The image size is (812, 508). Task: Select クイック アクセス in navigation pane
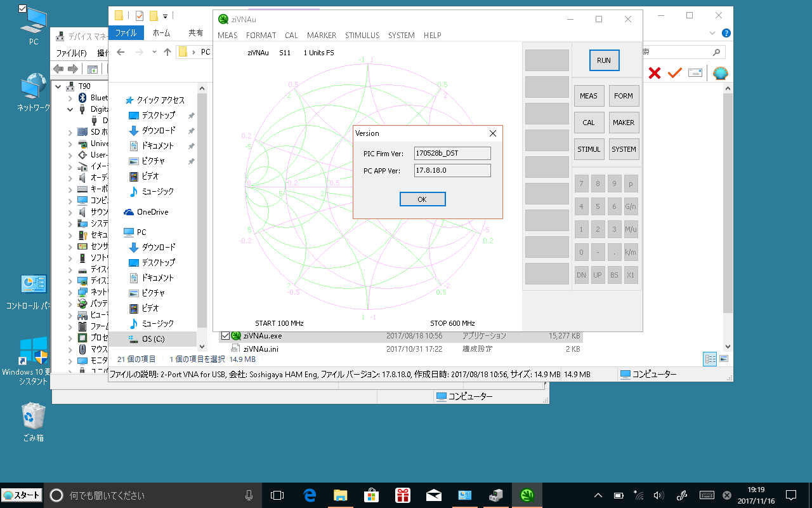coord(155,100)
